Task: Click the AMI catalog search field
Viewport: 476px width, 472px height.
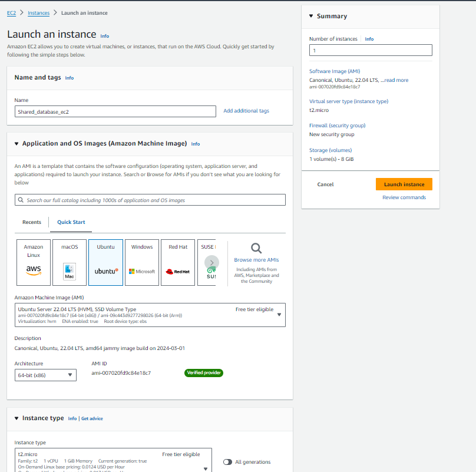Action: click(150, 200)
